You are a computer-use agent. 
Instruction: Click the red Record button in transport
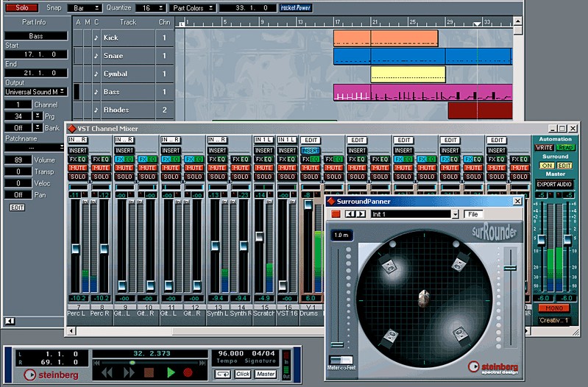(188, 372)
